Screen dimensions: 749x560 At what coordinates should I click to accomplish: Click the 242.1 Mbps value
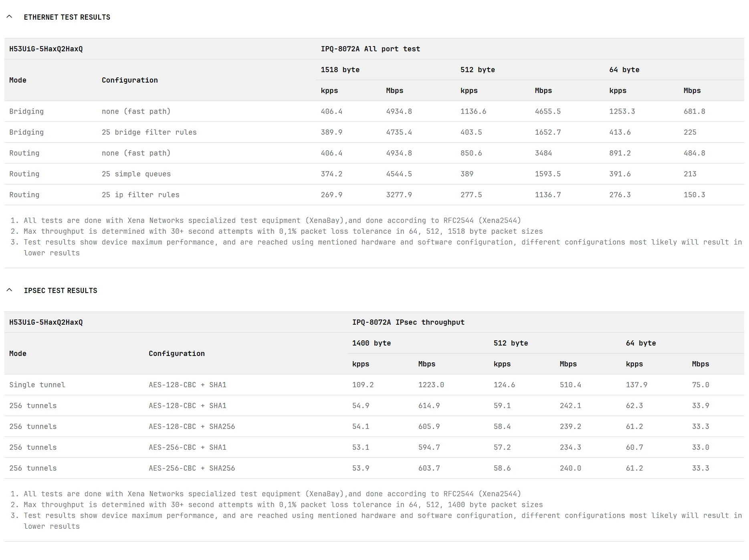(x=570, y=406)
